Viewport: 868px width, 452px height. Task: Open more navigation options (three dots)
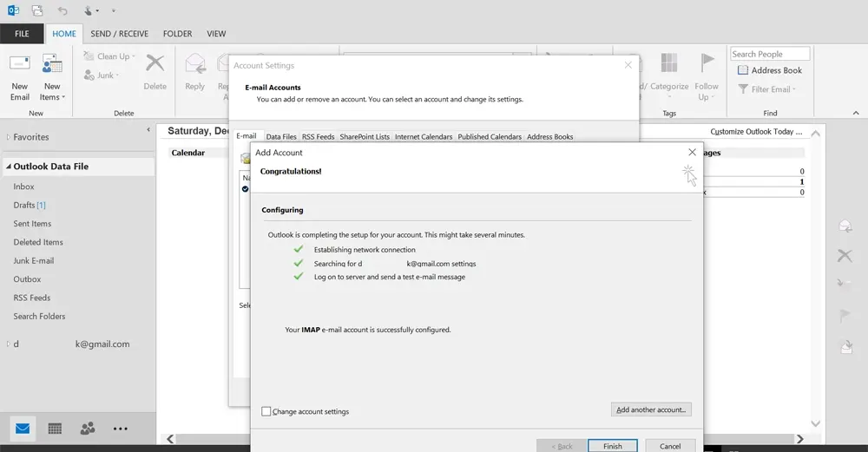click(x=120, y=429)
